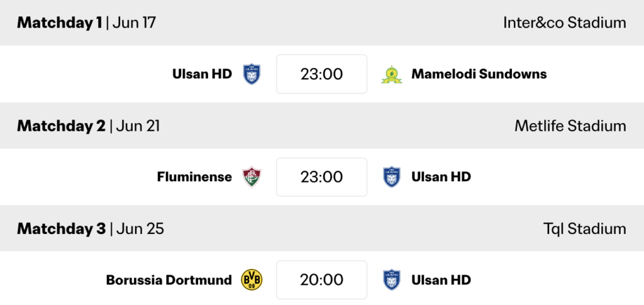Click the Mamelodi Sundowns club crest
The image size is (644, 305).
(x=392, y=74)
